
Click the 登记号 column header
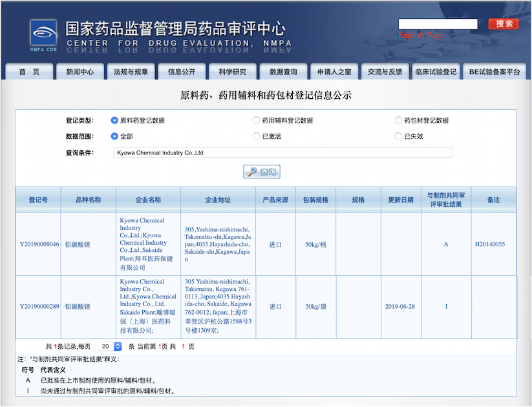click(x=38, y=200)
